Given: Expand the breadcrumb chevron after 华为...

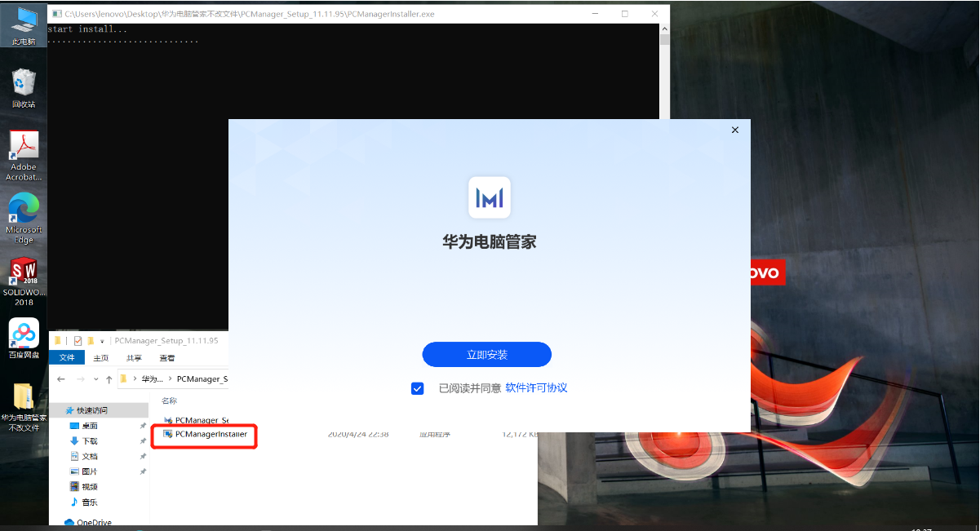Looking at the screenshot, I should [169, 379].
